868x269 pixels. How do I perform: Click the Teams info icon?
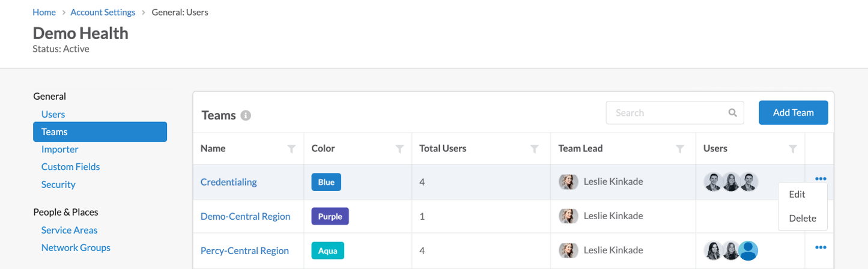(x=246, y=115)
